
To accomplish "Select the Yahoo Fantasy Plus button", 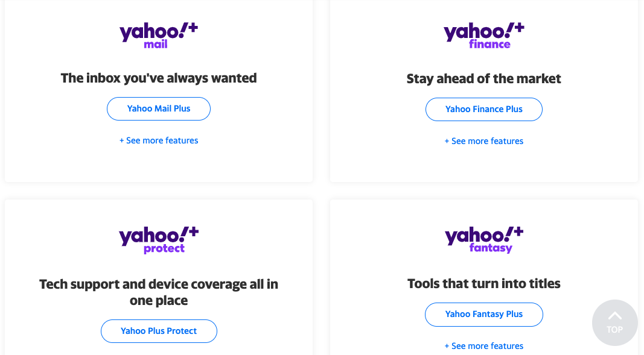I will [483, 314].
